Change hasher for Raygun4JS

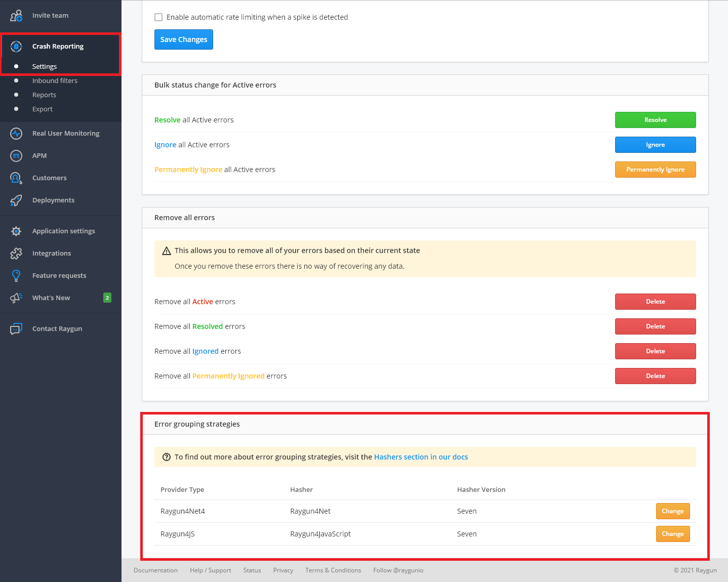[673, 534]
